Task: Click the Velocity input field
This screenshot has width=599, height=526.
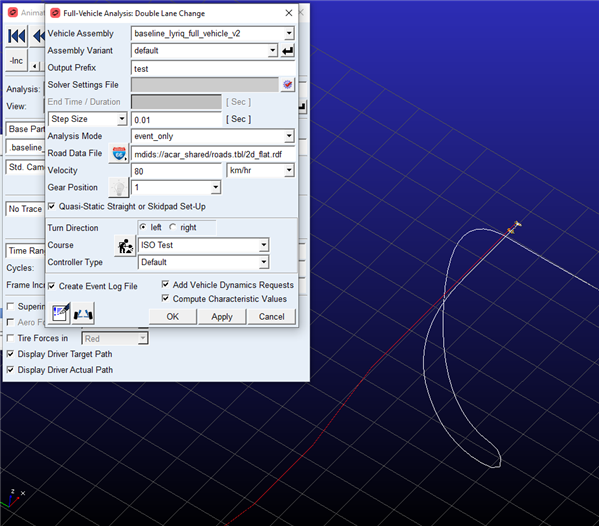Action: [x=176, y=171]
